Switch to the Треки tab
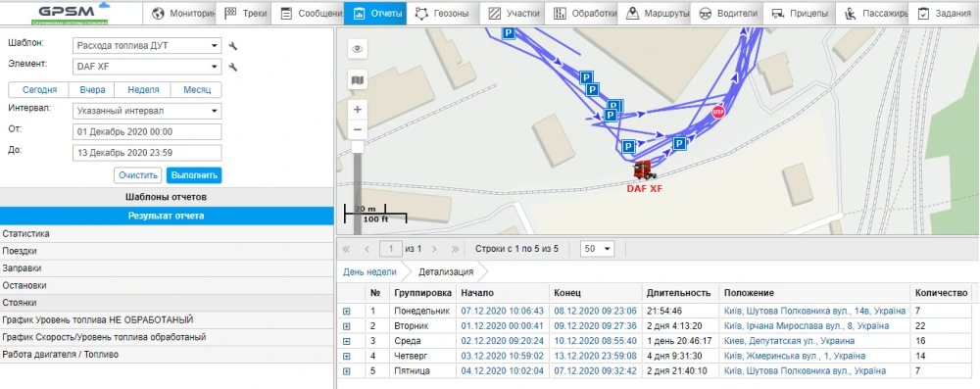 click(243, 13)
